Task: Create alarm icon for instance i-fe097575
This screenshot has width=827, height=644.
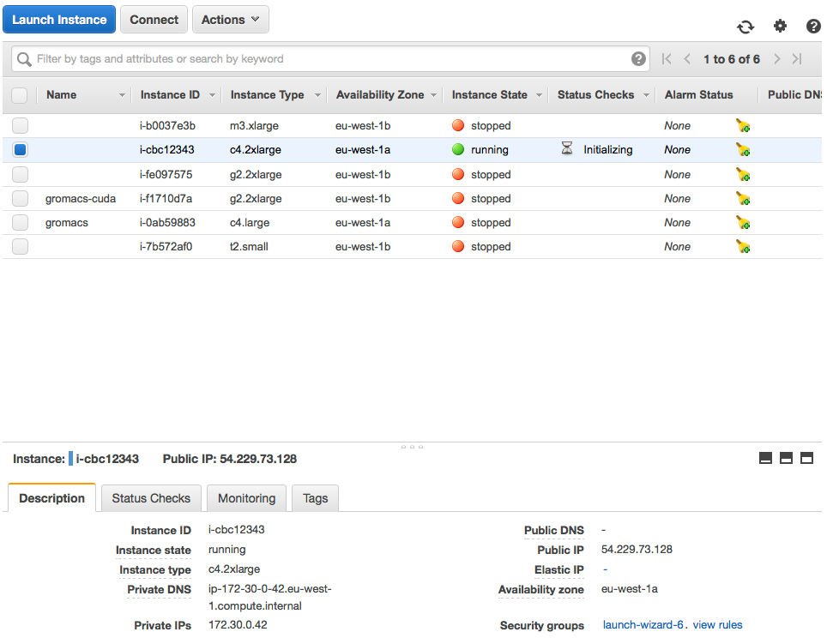Action: click(x=743, y=174)
